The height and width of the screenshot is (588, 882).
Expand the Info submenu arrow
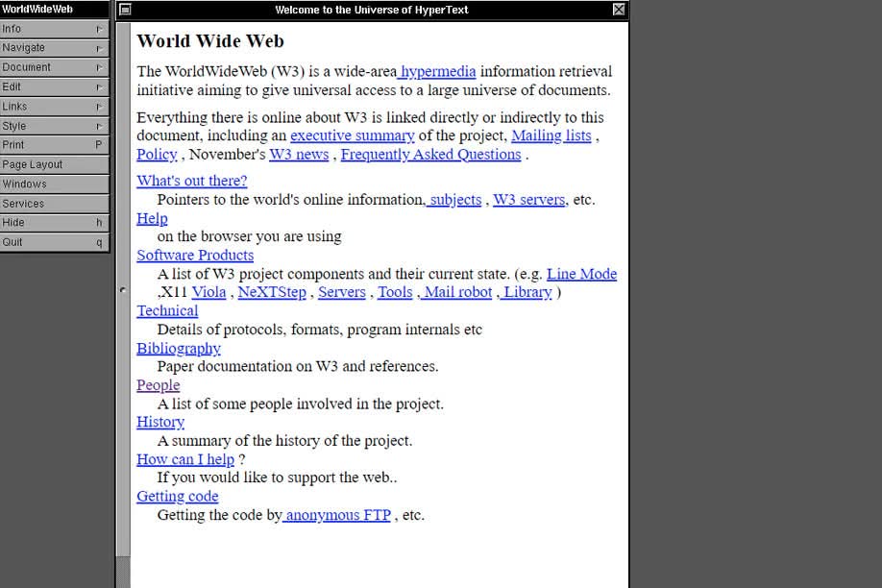[99, 29]
